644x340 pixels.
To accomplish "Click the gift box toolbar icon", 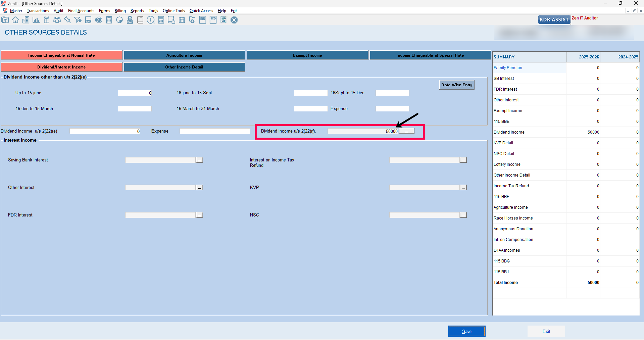I will tap(47, 20).
